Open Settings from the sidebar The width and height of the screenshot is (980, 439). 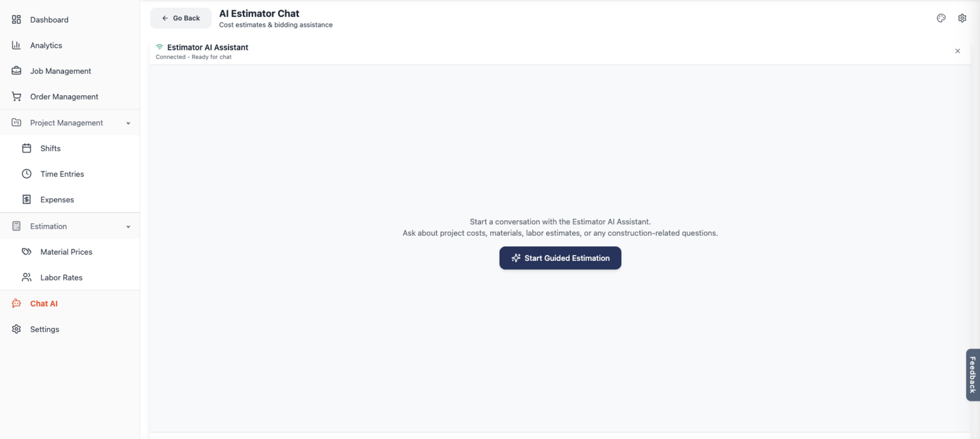click(x=44, y=329)
